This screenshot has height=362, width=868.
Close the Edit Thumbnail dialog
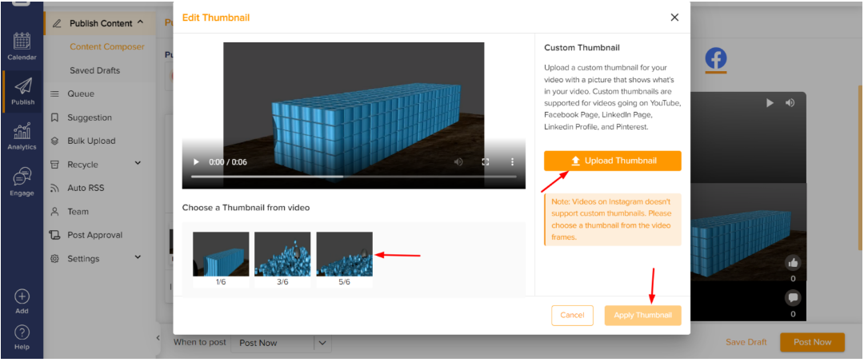(x=674, y=17)
